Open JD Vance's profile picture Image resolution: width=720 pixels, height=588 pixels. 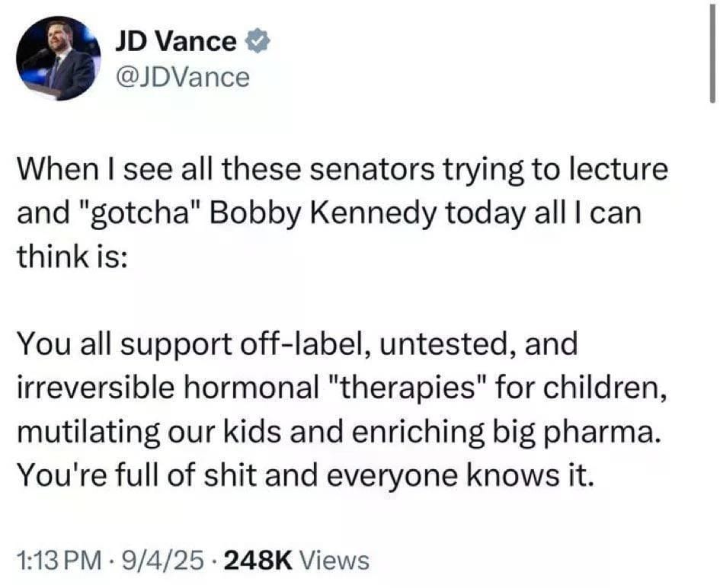[59, 59]
